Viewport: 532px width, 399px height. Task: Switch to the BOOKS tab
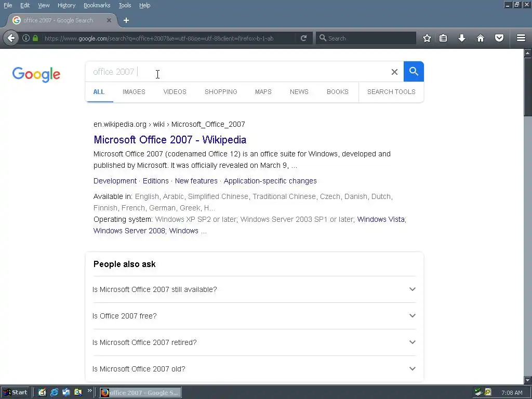(338, 92)
